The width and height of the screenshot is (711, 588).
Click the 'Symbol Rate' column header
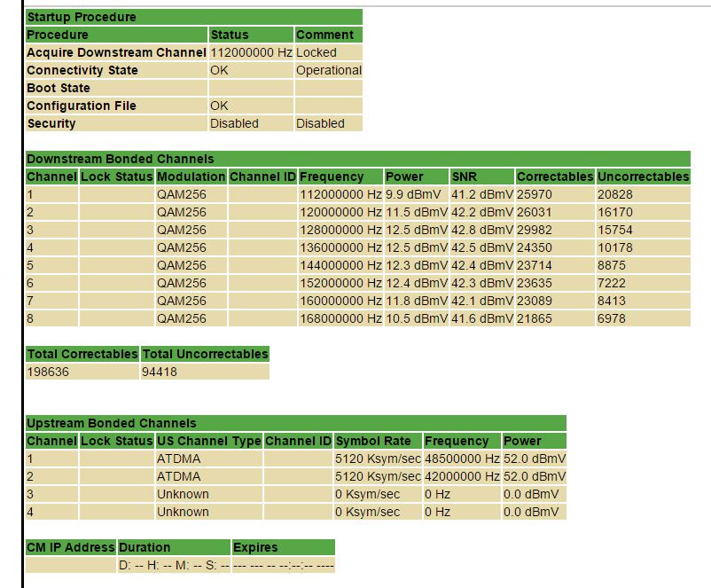[x=372, y=441]
